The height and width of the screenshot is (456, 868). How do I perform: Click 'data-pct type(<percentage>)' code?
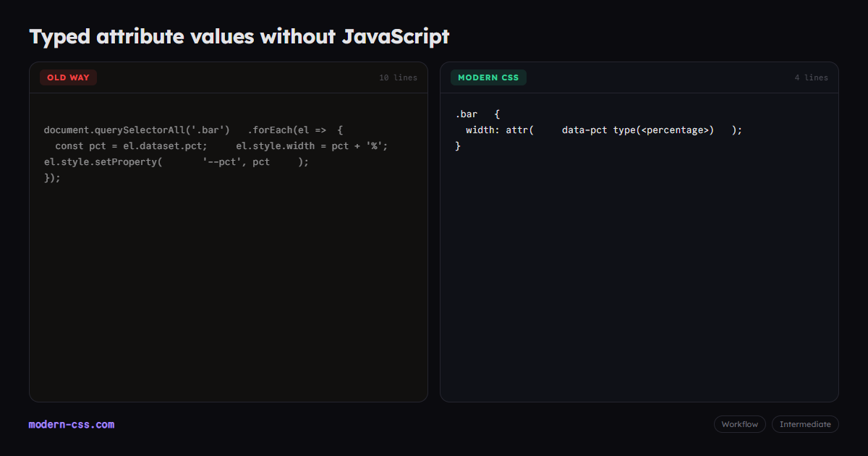638,130
